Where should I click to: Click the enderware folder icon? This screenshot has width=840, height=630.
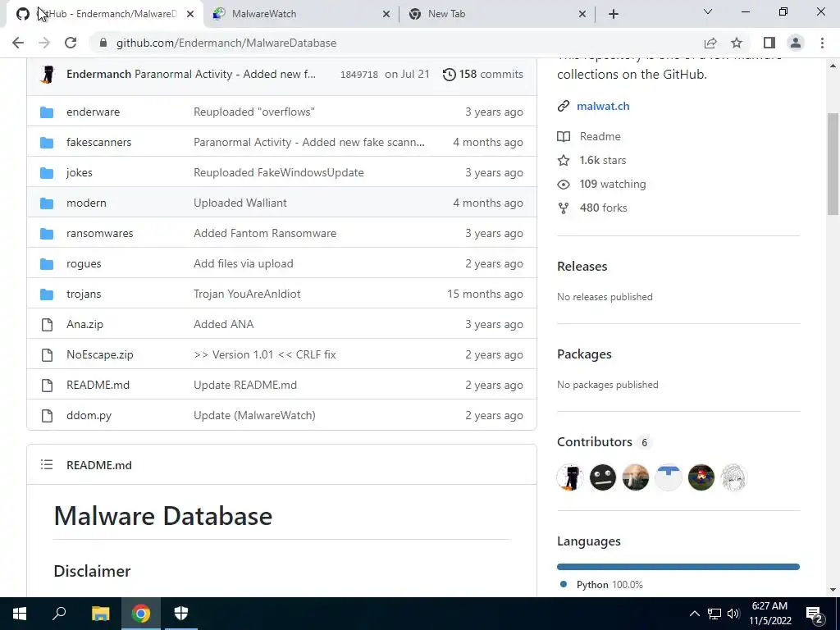tap(47, 112)
